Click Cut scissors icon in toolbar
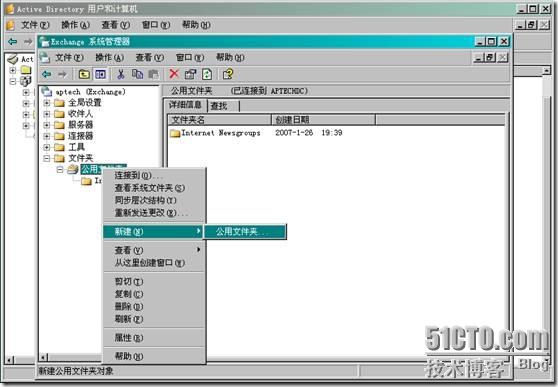 pyautogui.click(x=121, y=74)
